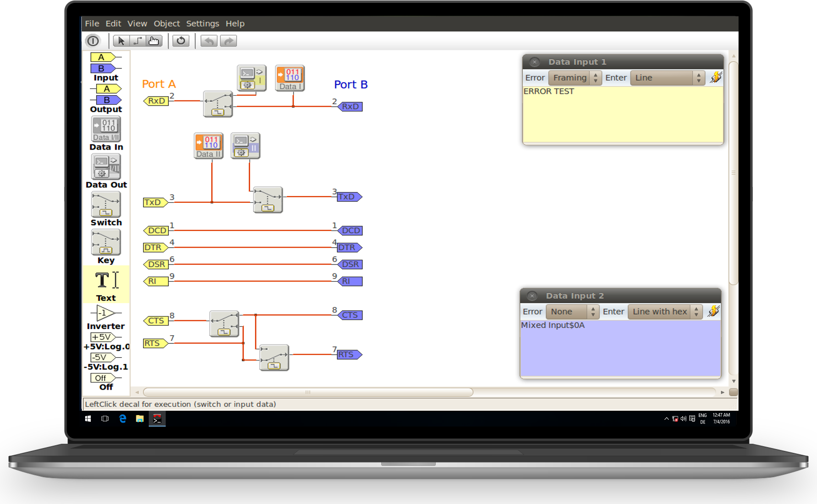Toggle the switch beside CTS on Port A
This screenshot has width=817, height=504.
(x=224, y=324)
